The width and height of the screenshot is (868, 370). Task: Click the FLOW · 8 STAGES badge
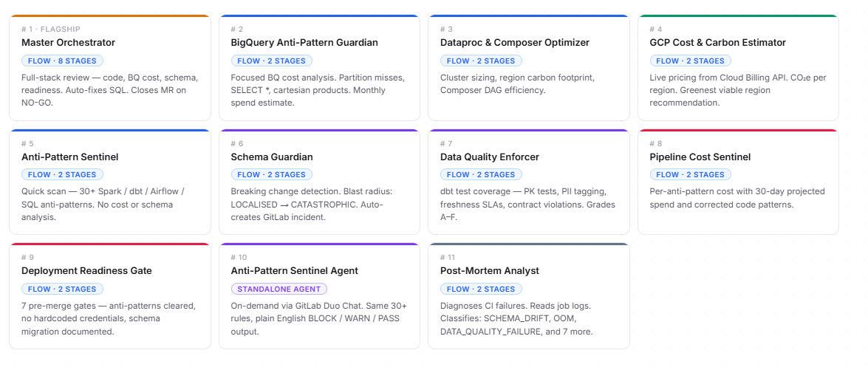(63, 61)
